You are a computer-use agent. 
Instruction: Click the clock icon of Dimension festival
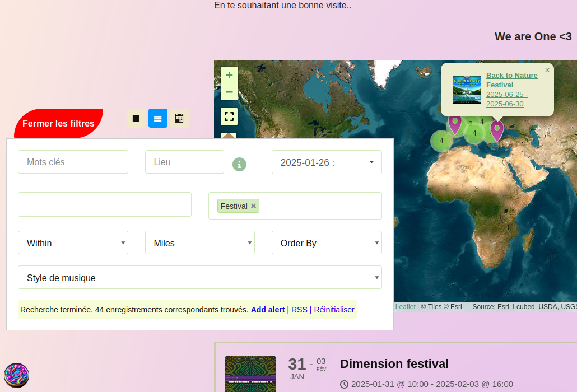click(x=344, y=384)
